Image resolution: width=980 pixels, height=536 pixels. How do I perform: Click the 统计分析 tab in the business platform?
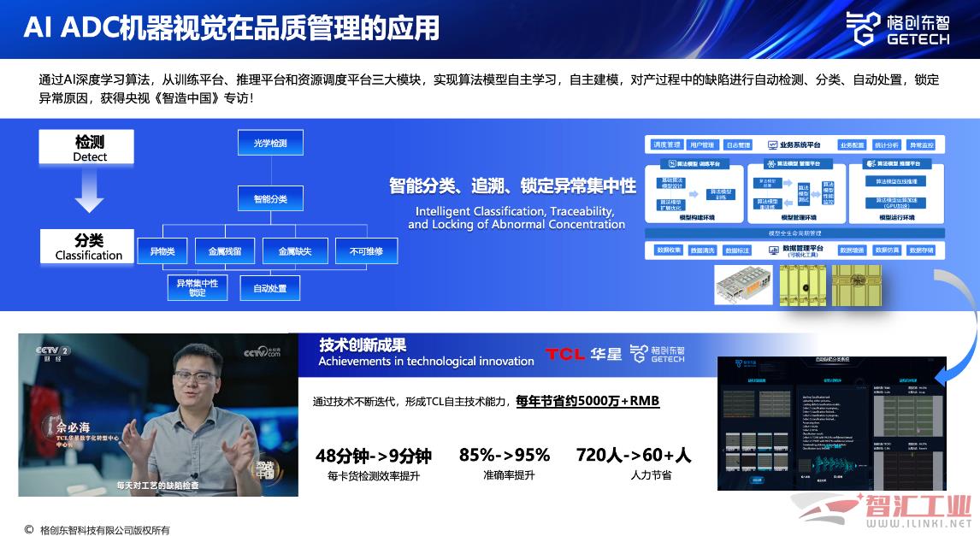[x=887, y=145]
